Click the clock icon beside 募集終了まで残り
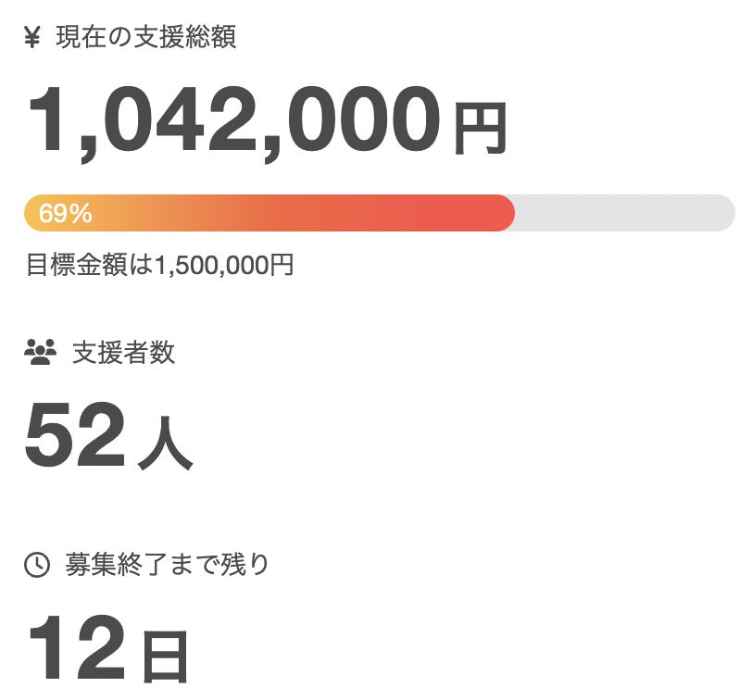The width and height of the screenshot is (752, 700). click(x=36, y=565)
